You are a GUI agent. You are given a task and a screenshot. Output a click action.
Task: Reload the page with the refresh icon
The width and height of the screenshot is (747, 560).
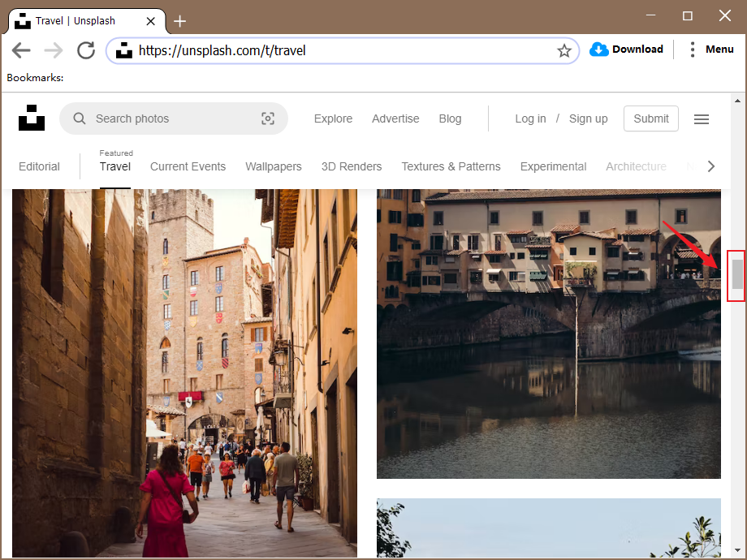click(x=86, y=50)
